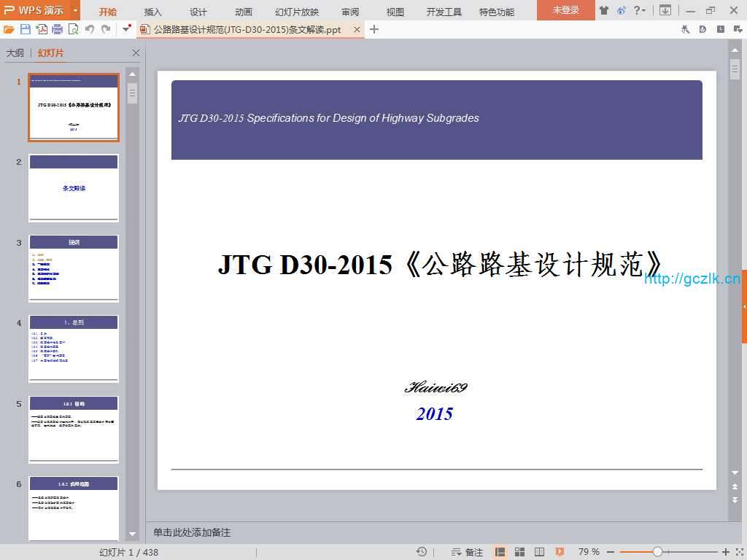The width and height of the screenshot is (747, 560).
Task: Toggle Normal view button in status bar
Action: pos(500,552)
